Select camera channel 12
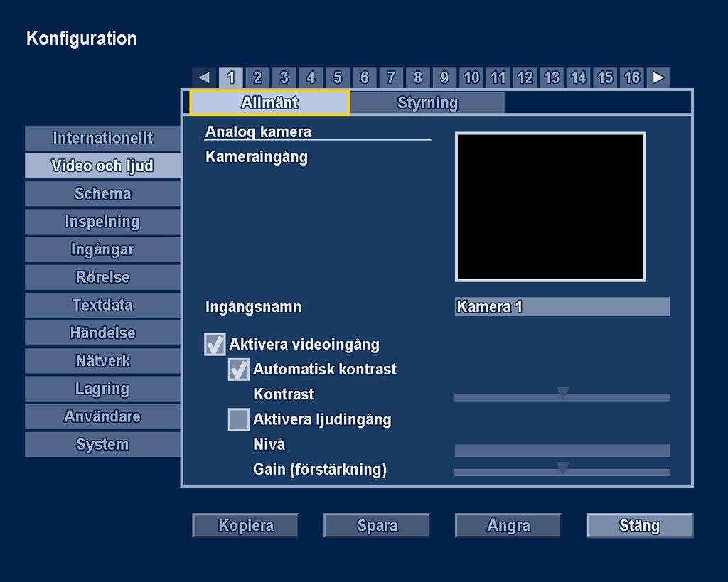Viewport: 728px width, 582px height. (x=525, y=77)
